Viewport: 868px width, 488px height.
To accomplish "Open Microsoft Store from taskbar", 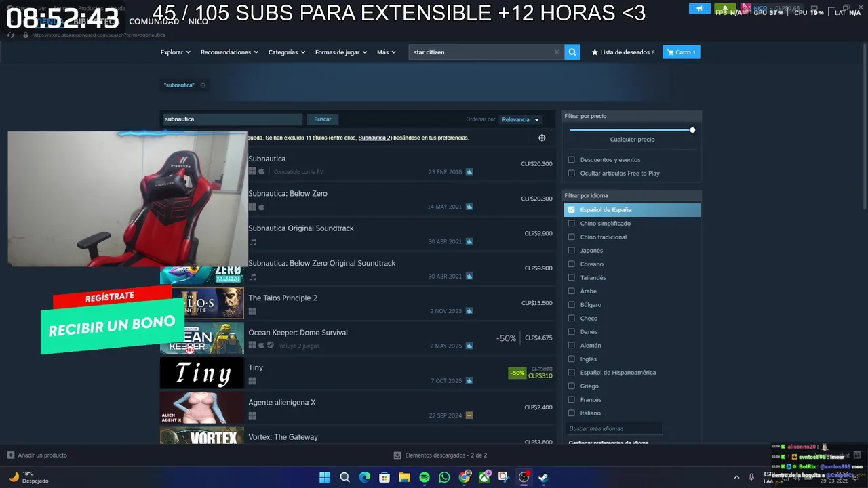I will tap(384, 477).
